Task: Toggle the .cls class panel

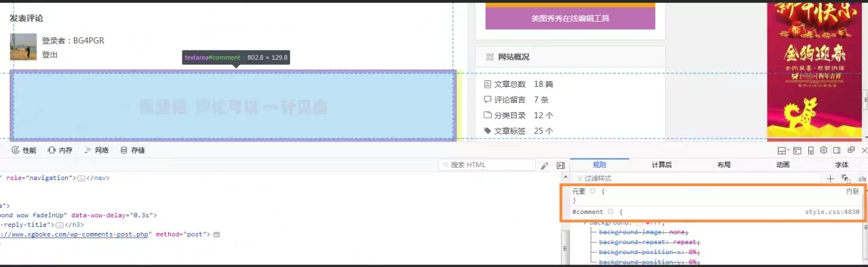Action: tap(862, 179)
